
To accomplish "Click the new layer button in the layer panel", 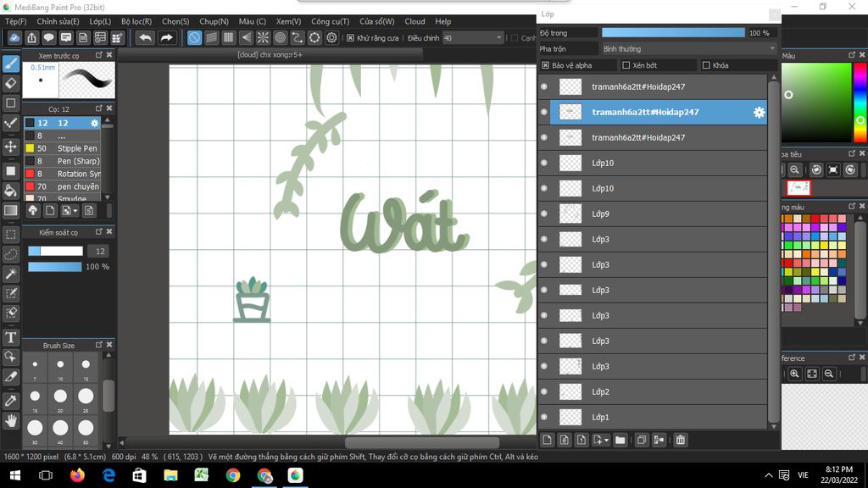I will tap(547, 440).
